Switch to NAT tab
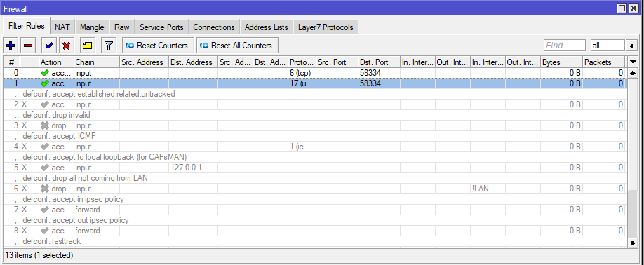Screen dimensions: 644x265 click(x=62, y=27)
